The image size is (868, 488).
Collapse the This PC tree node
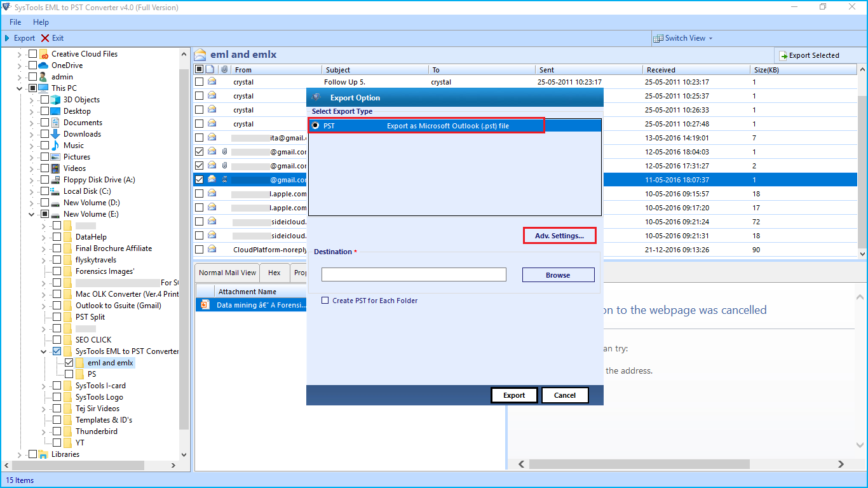point(20,88)
